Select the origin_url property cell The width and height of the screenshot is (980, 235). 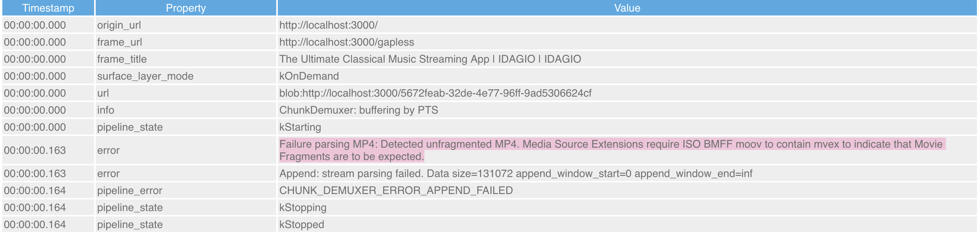(x=119, y=25)
